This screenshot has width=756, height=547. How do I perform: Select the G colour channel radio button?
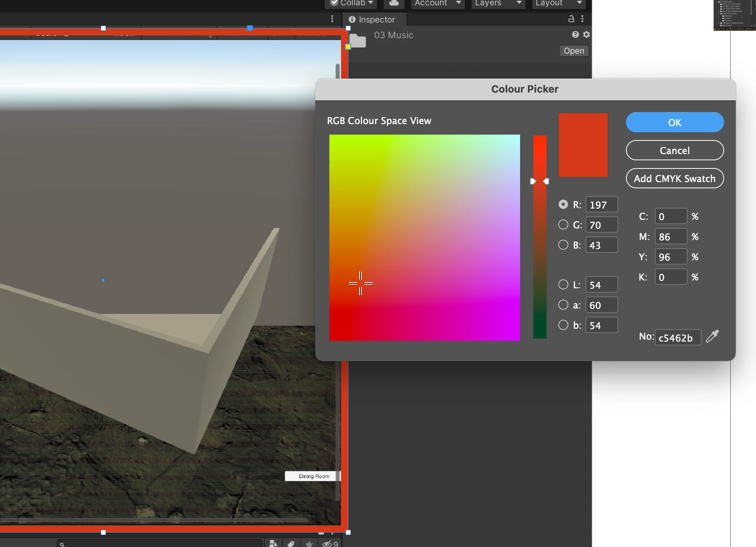(x=563, y=224)
